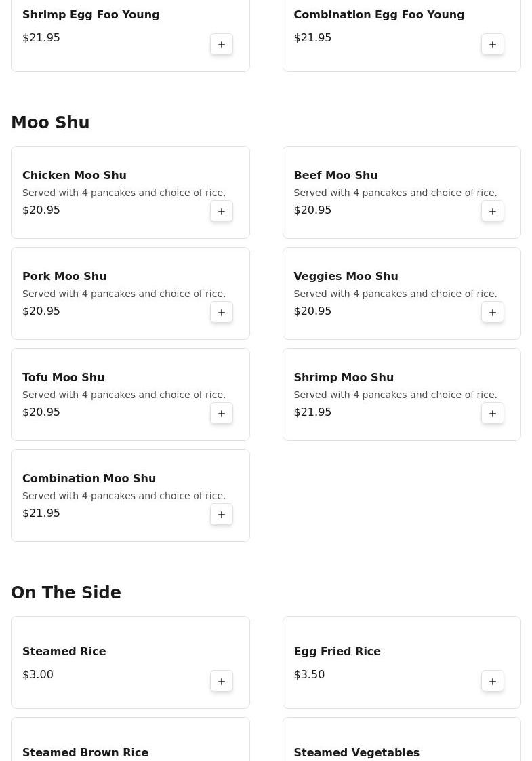Screen dimensions: 532x761
Task: Add Veggies Moo Shu to cart
Action: [x=493, y=313]
